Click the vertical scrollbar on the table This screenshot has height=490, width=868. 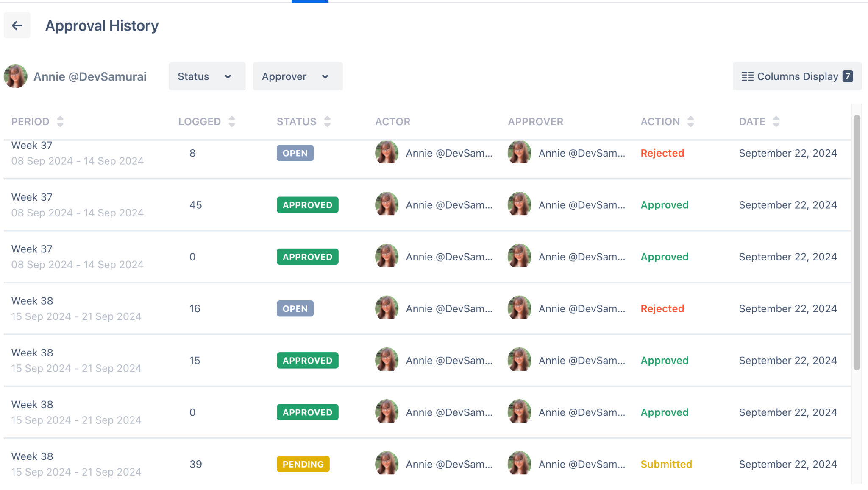(857, 242)
